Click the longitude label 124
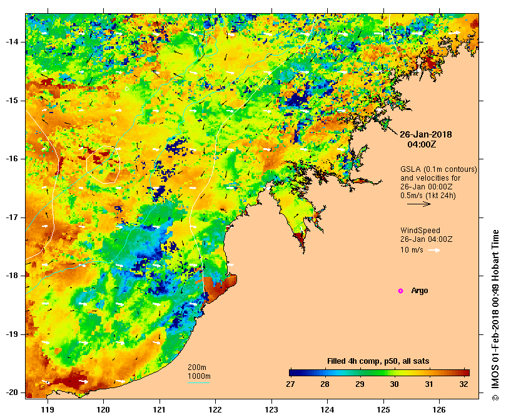This screenshot has height=420, width=506. tap(327, 409)
